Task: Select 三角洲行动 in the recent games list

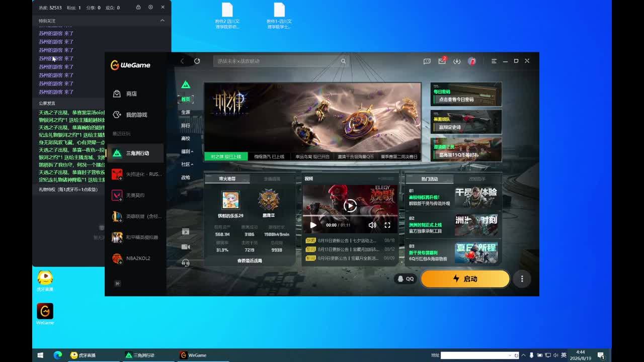Action: [135, 153]
